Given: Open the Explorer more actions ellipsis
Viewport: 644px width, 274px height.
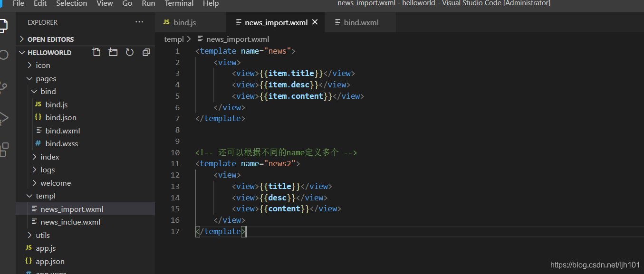Looking at the screenshot, I should (x=139, y=22).
